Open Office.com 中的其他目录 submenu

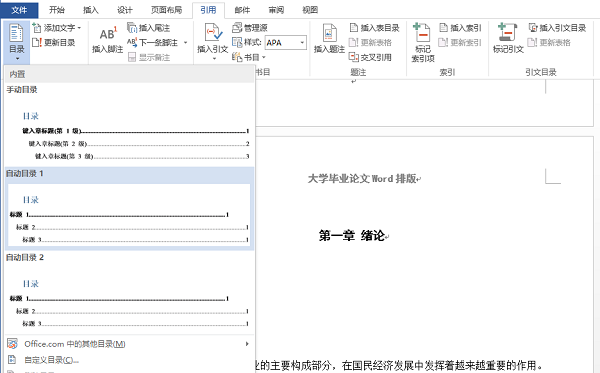[129, 344]
